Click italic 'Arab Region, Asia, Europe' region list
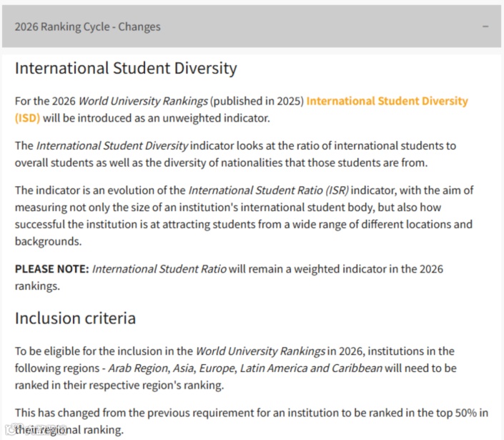This screenshot has width=504, height=440. pyautogui.click(x=172, y=368)
